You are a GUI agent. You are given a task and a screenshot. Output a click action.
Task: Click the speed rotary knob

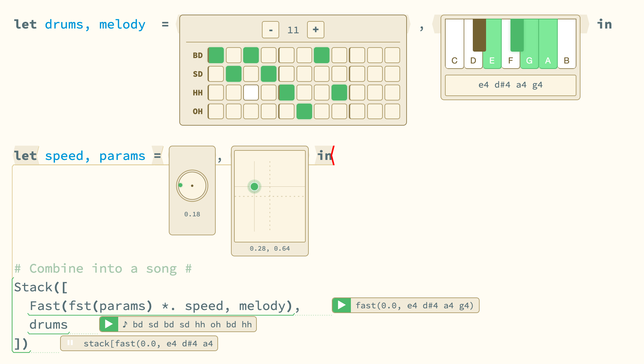coord(192,186)
